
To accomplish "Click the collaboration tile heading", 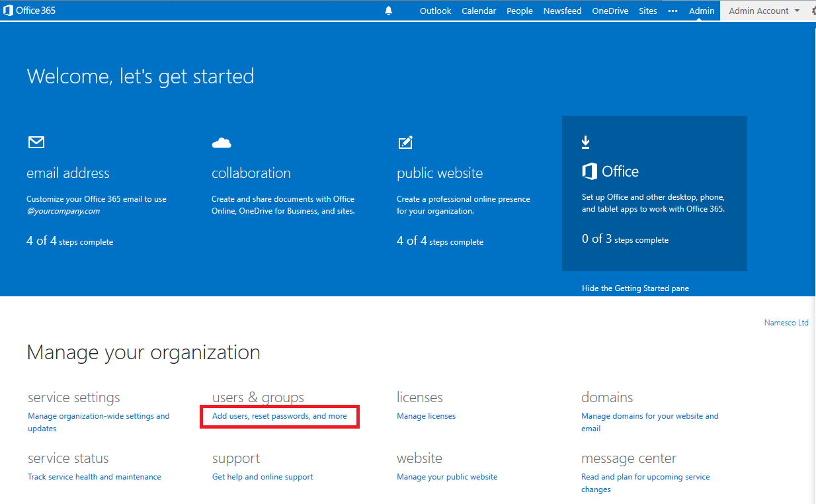I will tap(251, 173).
